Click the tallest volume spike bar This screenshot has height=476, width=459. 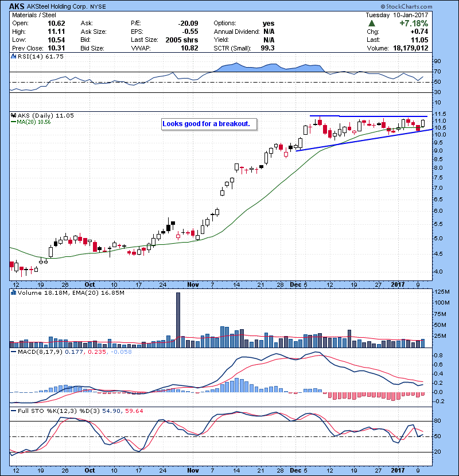(178, 320)
